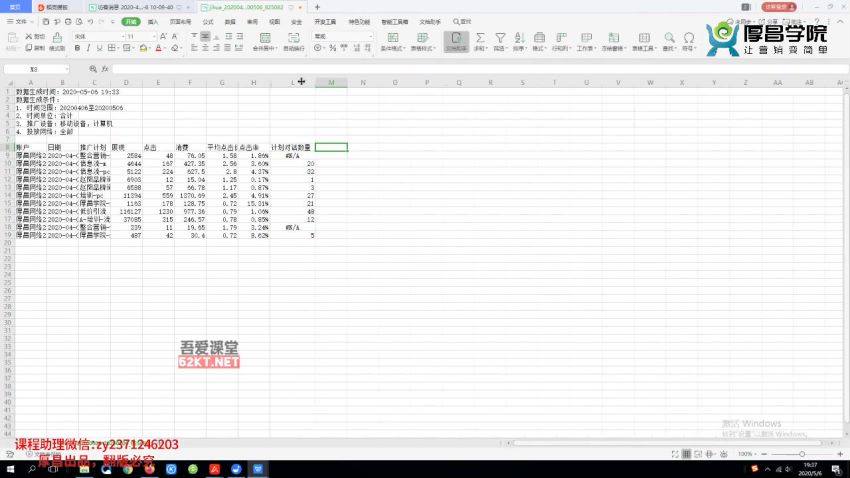Click the Wrap Text (自动换行) icon
The image size is (850, 478).
click(x=295, y=39)
